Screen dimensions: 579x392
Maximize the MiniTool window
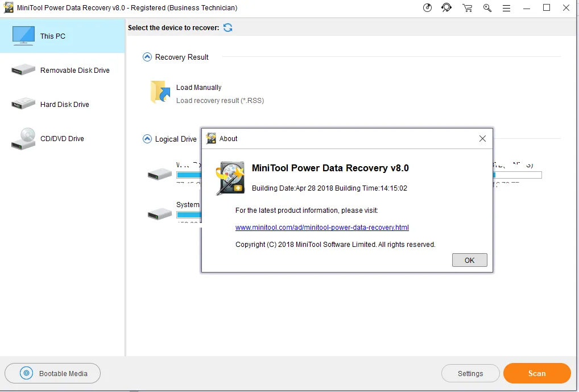[x=547, y=8]
